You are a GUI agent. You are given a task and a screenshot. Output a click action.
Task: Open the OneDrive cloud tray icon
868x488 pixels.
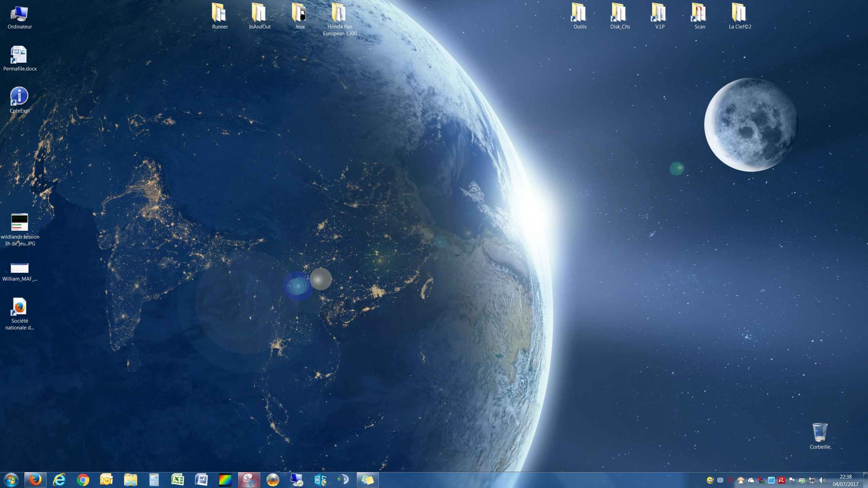[x=751, y=480]
